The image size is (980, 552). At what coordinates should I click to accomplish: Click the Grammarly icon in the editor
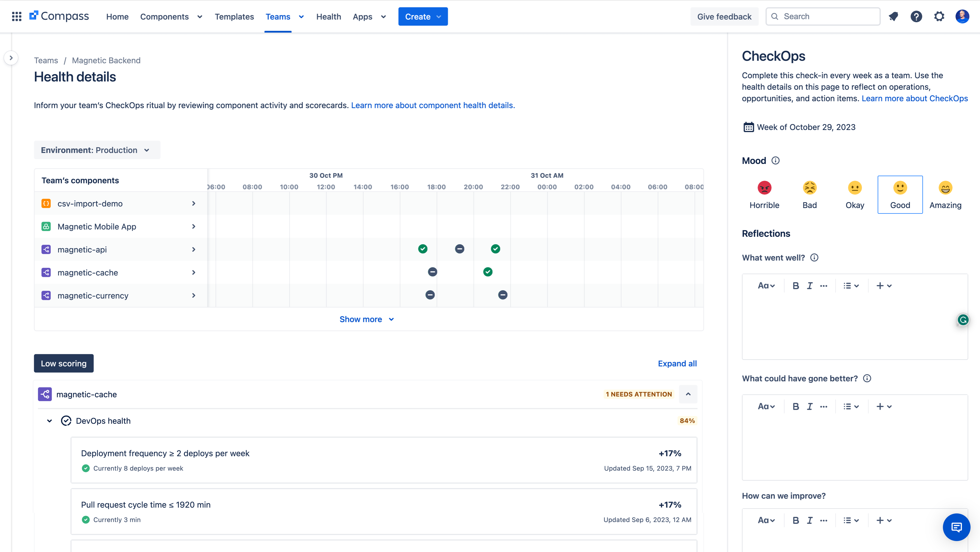click(x=963, y=320)
